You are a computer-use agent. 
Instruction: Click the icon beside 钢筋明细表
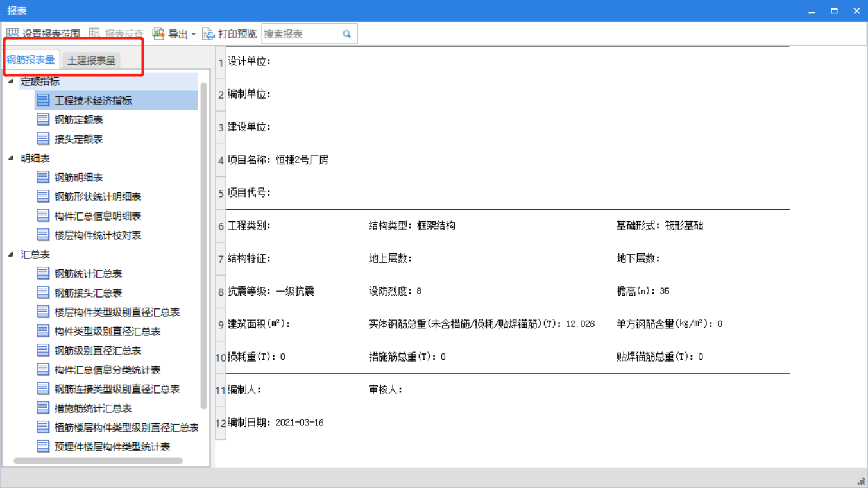[x=43, y=177]
